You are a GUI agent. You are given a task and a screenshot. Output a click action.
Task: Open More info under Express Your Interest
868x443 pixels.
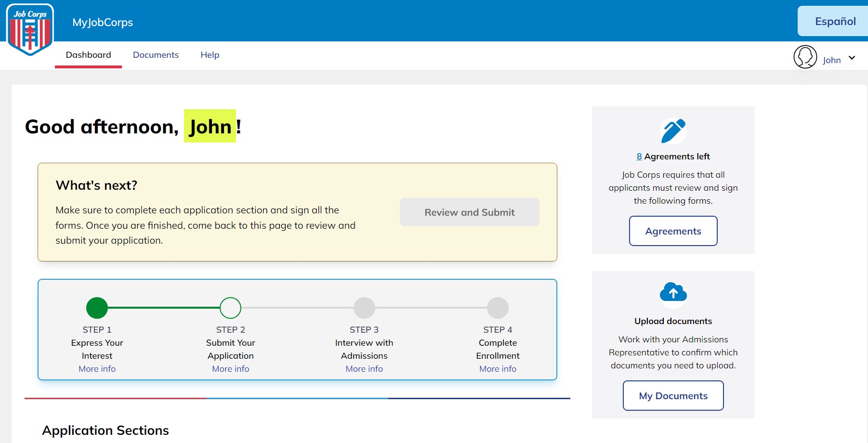[x=97, y=369]
